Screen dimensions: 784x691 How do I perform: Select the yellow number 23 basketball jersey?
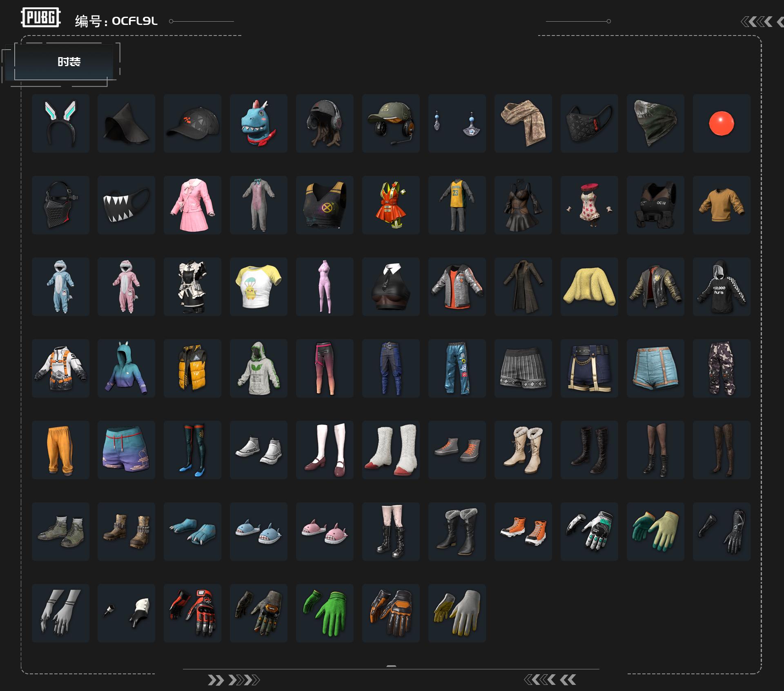(457, 205)
